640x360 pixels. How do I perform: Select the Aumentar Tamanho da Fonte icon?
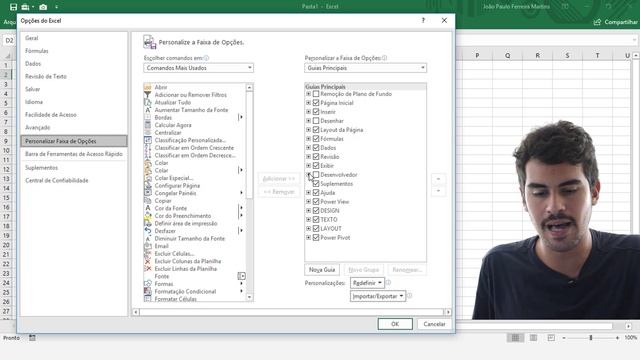(x=148, y=110)
